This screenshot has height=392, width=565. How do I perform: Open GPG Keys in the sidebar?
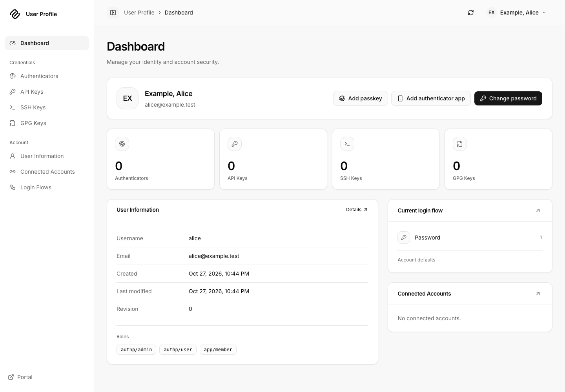[47, 123]
